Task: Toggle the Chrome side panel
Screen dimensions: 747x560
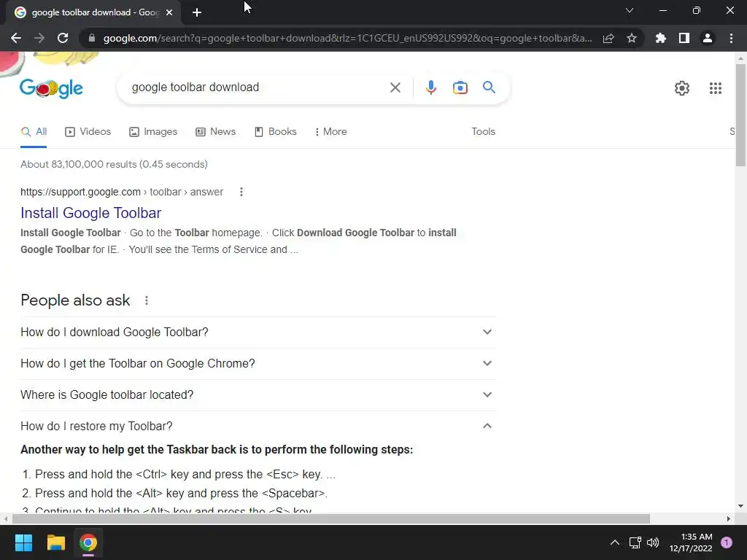Action: (684, 38)
